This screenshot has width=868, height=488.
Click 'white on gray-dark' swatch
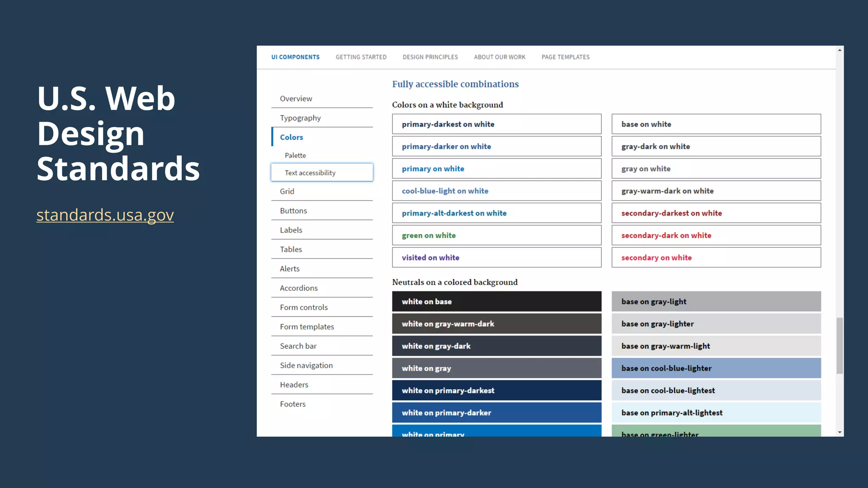point(497,346)
